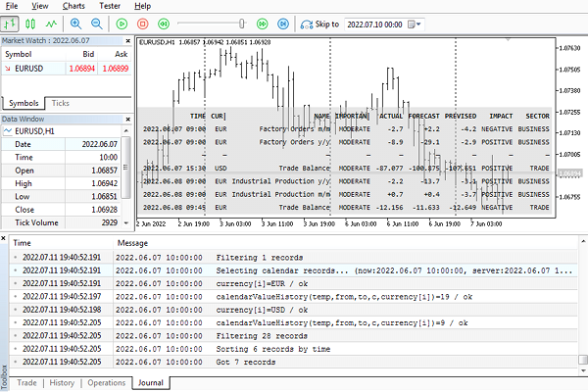Zoom in on the chart

pos(76,24)
